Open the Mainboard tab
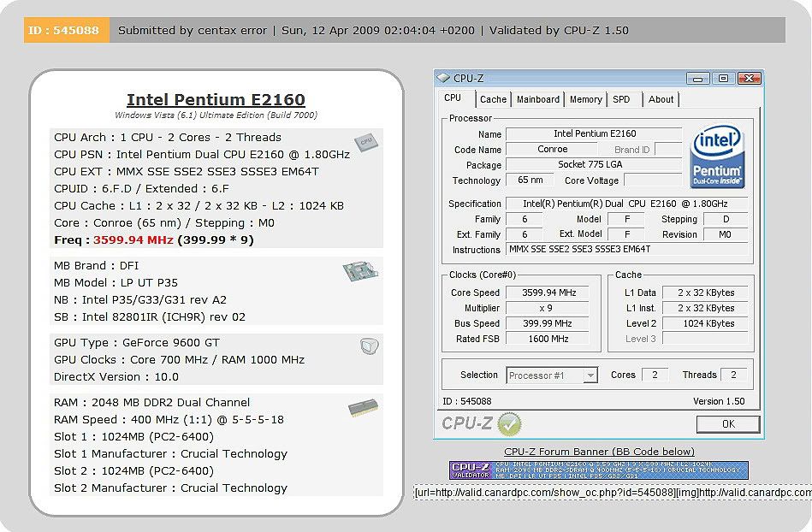Image resolution: width=812 pixels, height=532 pixels. pyautogui.click(x=538, y=99)
